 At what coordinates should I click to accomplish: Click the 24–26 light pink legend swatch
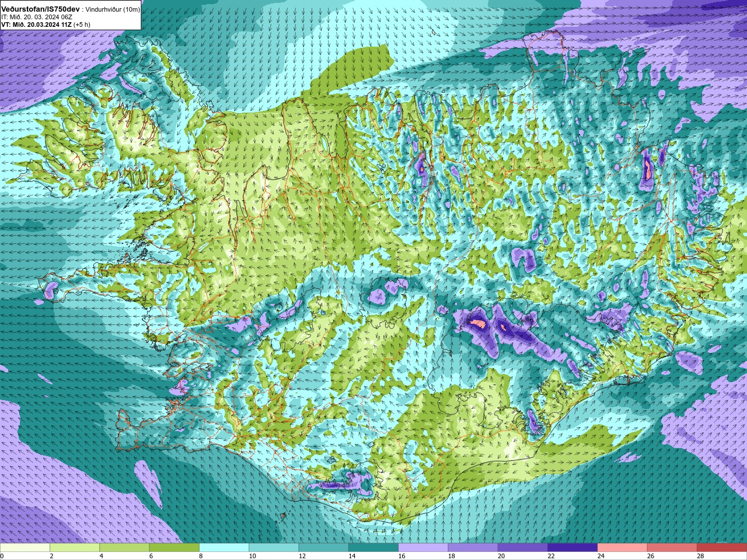coord(623,548)
